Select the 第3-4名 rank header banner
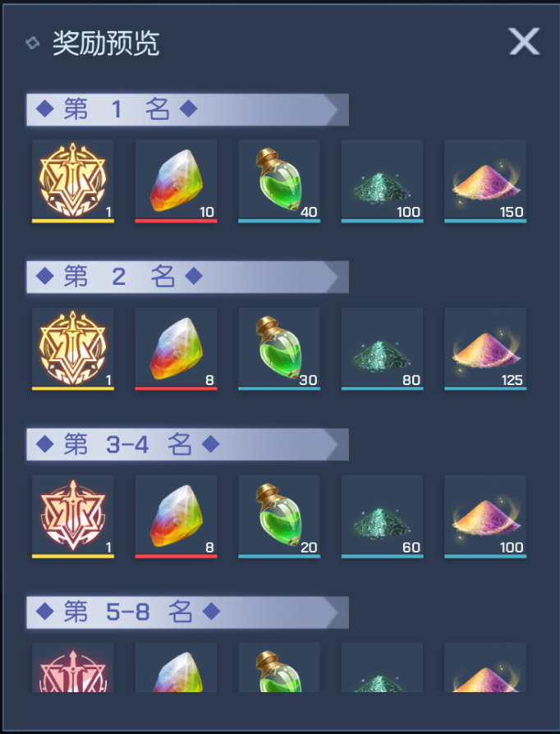Viewport: 560px width, 734px height. click(x=187, y=444)
